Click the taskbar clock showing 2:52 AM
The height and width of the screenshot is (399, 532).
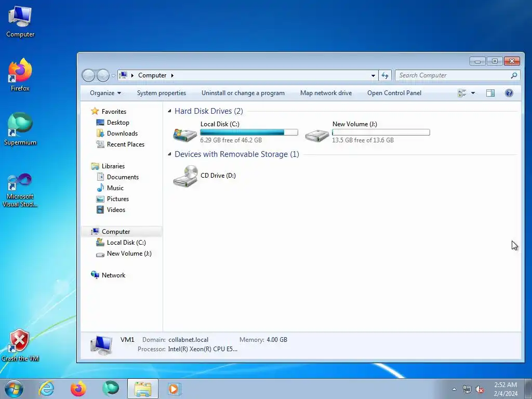click(506, 389)
